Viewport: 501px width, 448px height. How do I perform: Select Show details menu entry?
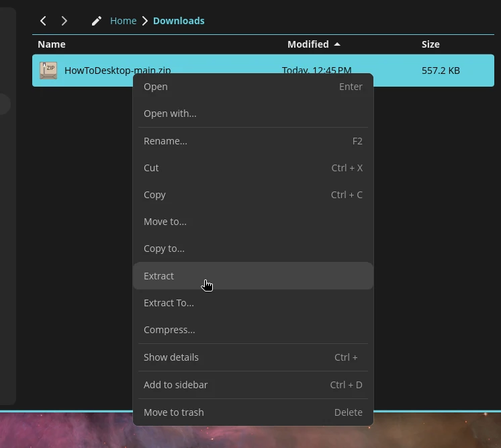point(253,357)
